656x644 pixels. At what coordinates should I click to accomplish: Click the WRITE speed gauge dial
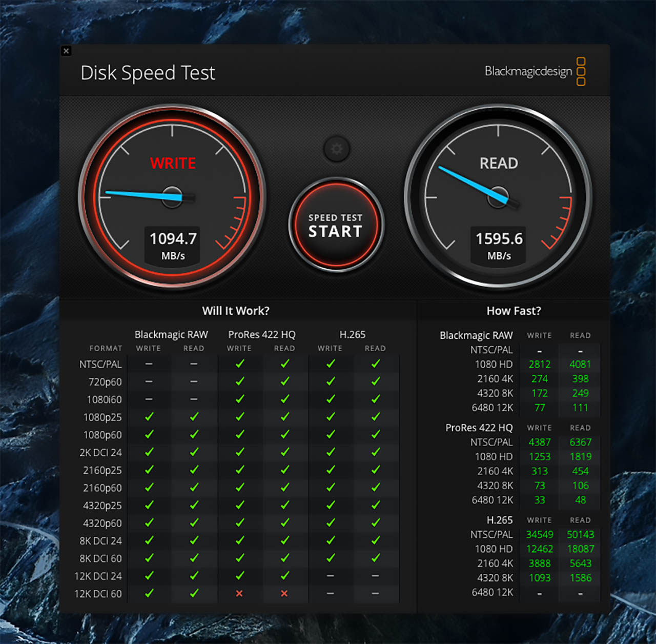pos(172,197)
